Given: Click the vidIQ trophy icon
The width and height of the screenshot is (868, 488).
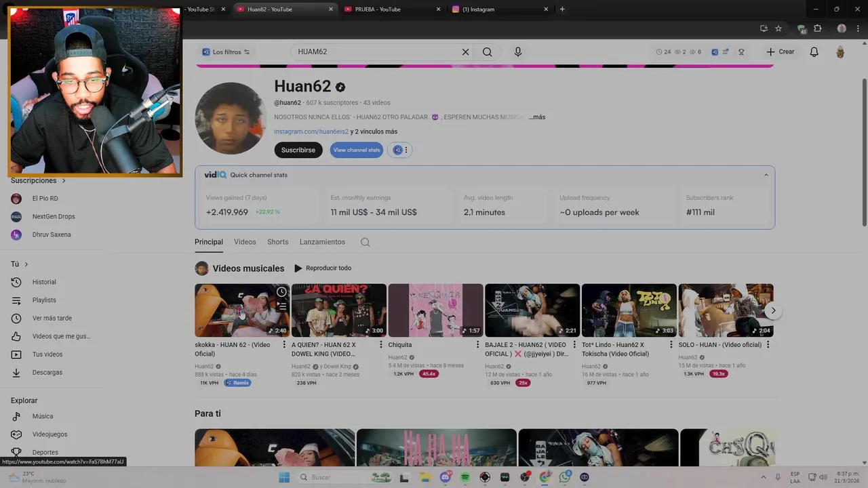Looking at the screenshot, I should coord(741,52).
